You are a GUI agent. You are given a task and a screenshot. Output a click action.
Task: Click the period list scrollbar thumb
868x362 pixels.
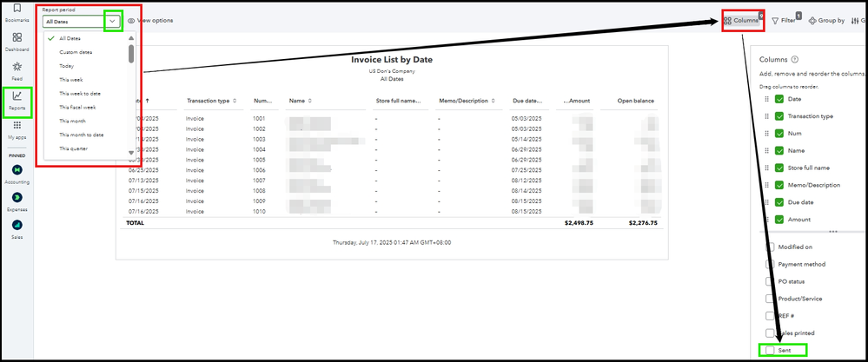(x=131, y=54)
